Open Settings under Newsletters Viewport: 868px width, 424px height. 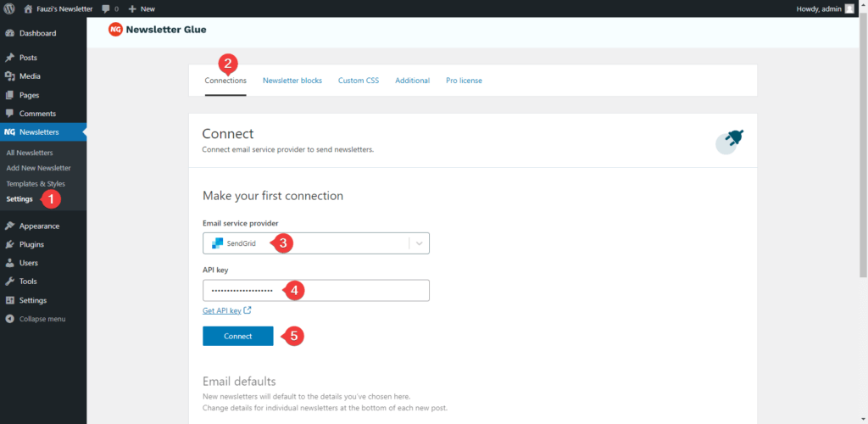[19, 198]
